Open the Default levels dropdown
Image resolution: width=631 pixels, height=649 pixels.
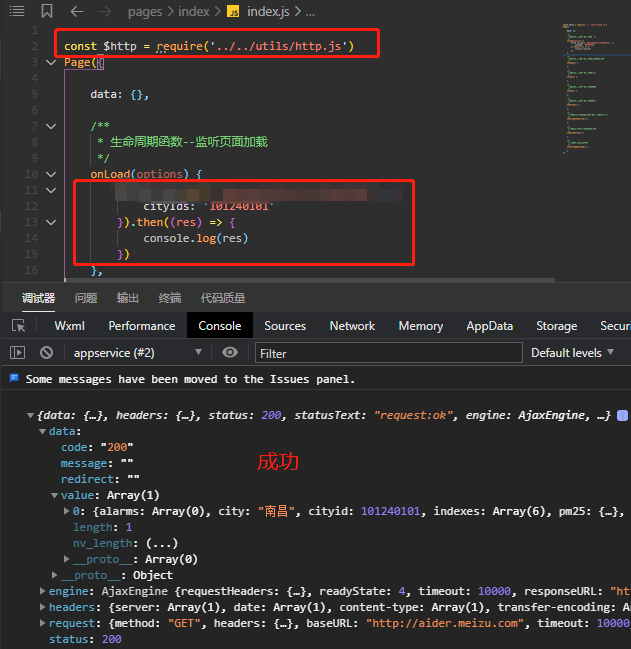pyautogui.click(x=572, y=353)
